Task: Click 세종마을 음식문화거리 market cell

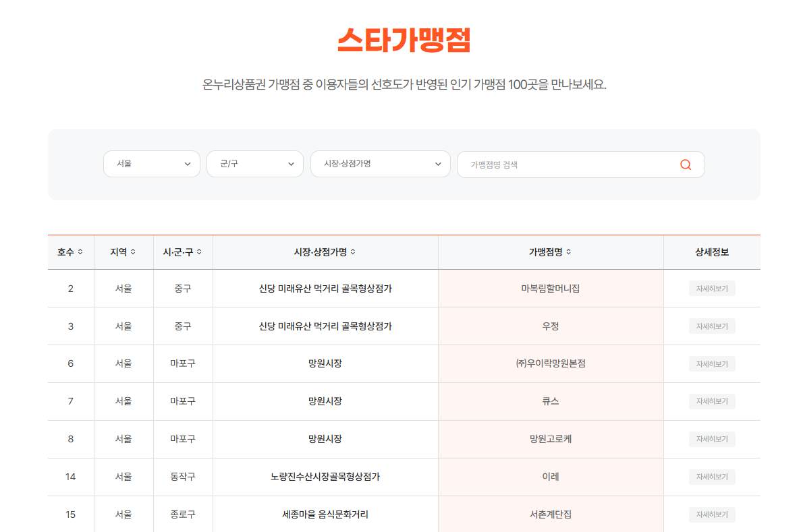Action: (325, 514)
